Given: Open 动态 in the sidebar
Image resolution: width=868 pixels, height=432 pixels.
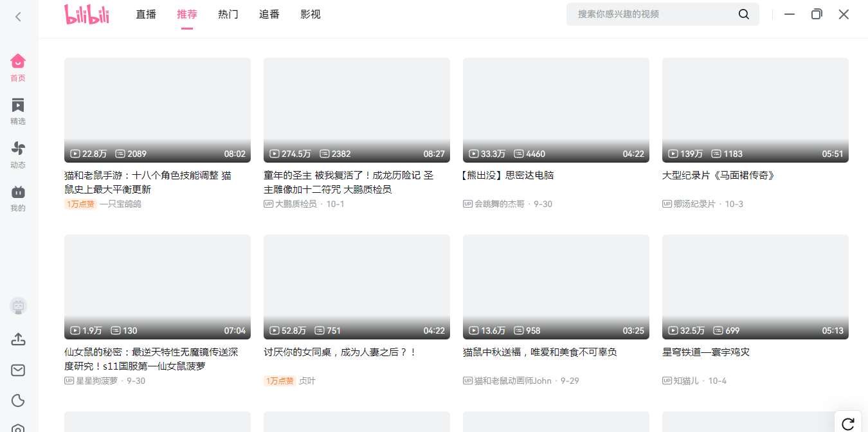Looking at the screenshot, I should (x=18, y=155).
